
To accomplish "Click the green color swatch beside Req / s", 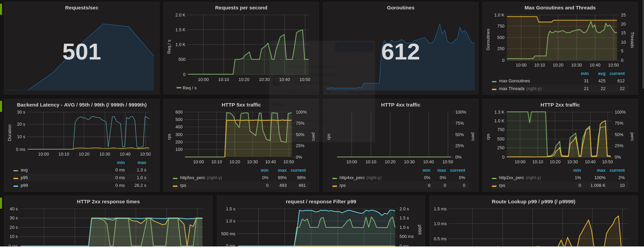I will click(179, 88).
